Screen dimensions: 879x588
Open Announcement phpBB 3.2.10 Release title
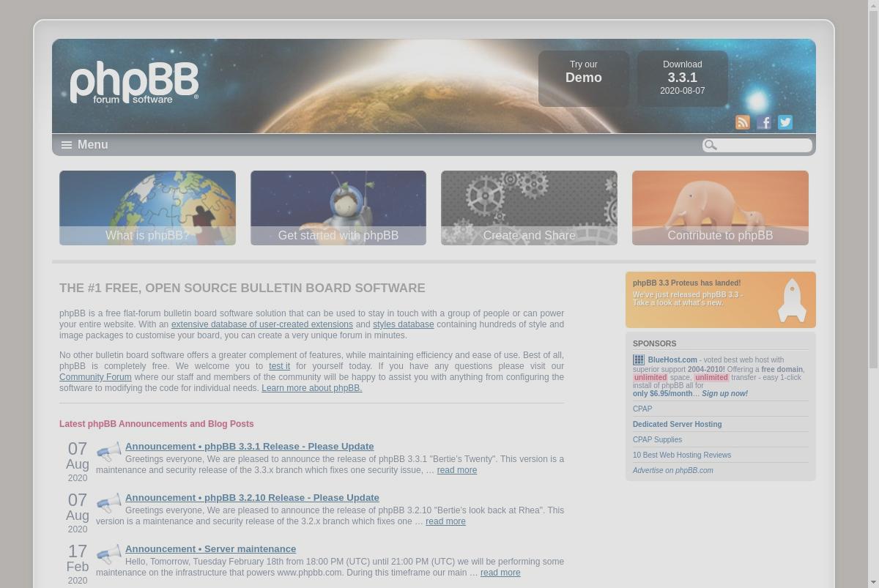(x=252, y=497)
